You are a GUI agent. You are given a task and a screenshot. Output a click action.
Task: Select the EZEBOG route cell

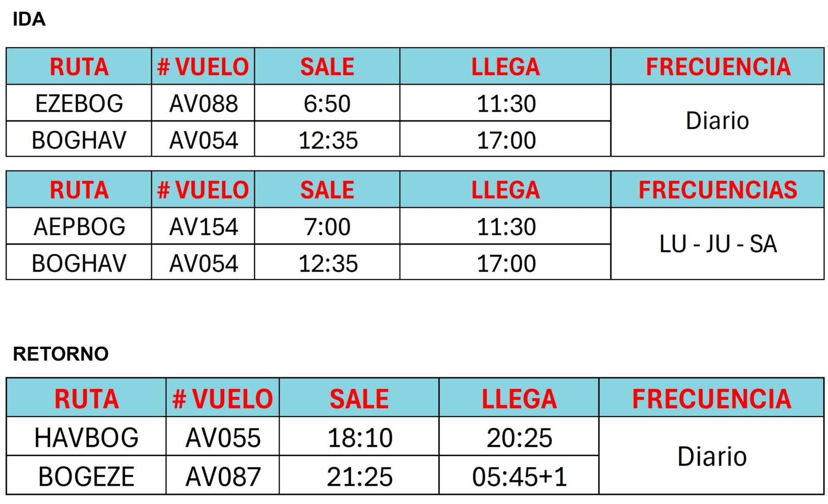[79, 104]
